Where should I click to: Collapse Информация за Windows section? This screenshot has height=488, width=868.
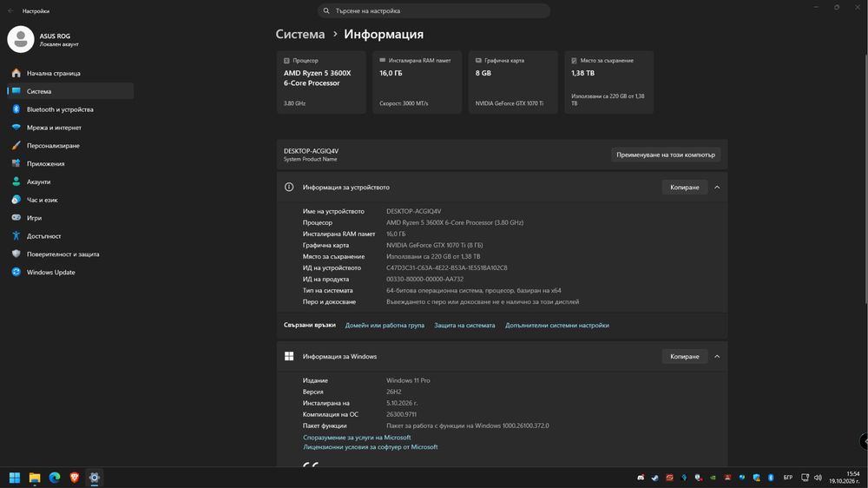pos(717,357)
